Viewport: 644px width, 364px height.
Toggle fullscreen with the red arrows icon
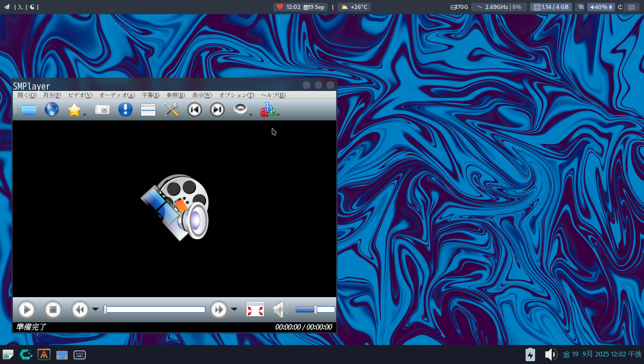coord(255,309)
